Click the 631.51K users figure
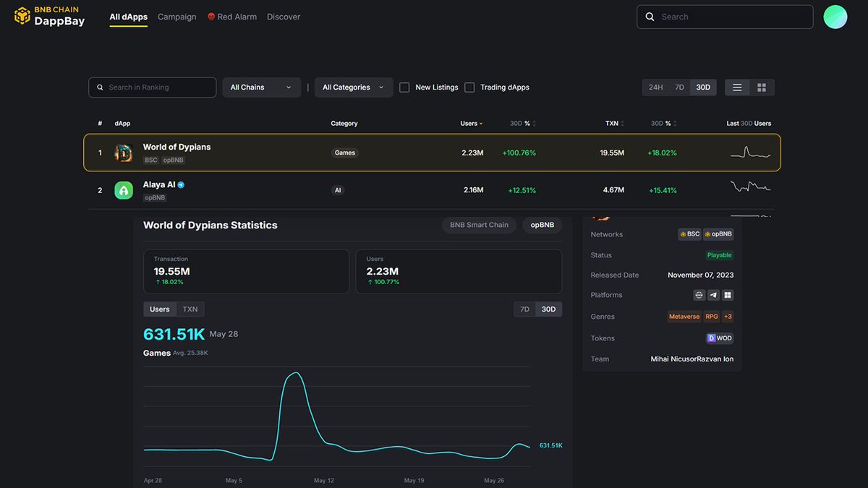This screenshot has height=488, width=868. [174, 334]
